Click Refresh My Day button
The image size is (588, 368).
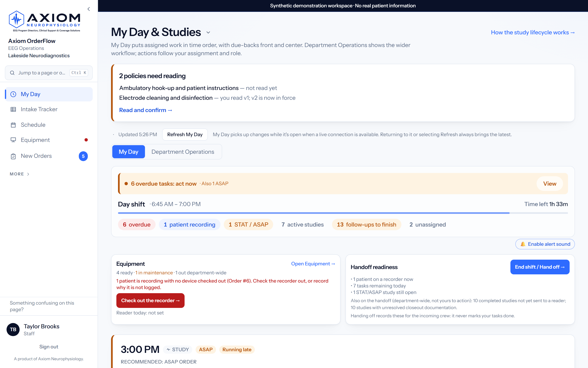(x=185, y=135)
